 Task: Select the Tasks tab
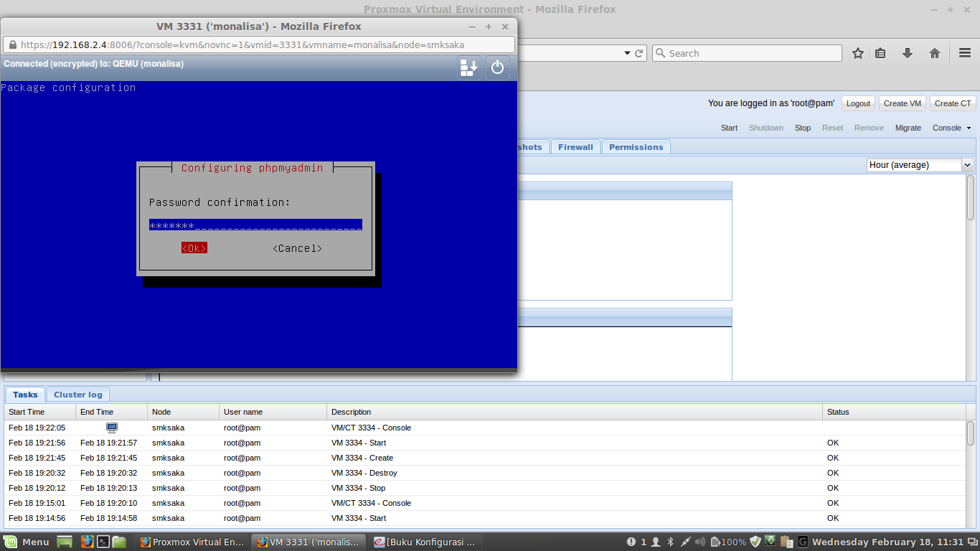point(25,395)
